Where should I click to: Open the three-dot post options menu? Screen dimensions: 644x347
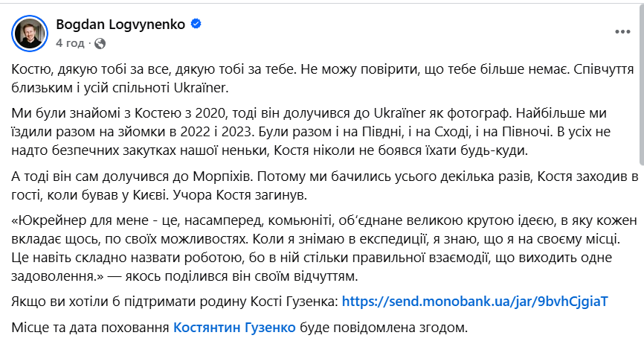623,33
